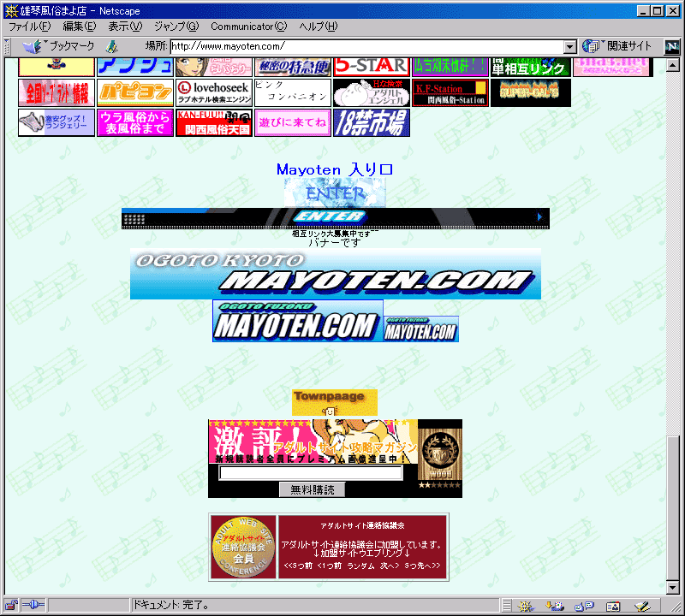Click the Townpaage yellow banner
685x616 pixels.
coord(335,402)
